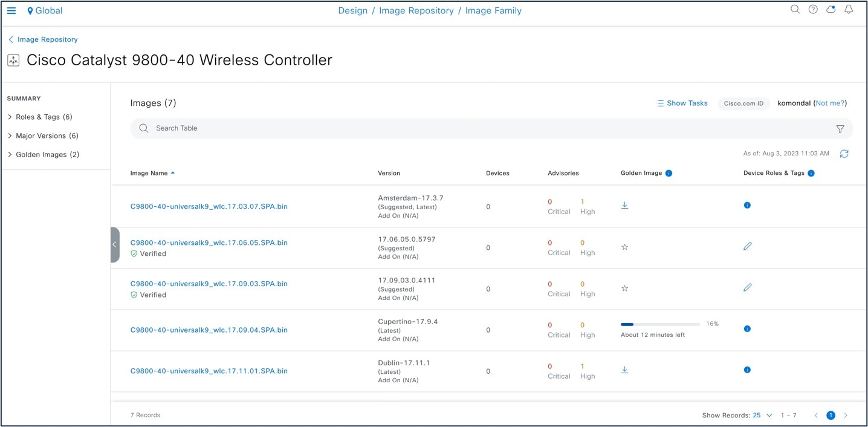868x427 pixels.
Task: Click the 'As of: Aug 3, 2023' timestamp
Action: (x=786, y=154)
